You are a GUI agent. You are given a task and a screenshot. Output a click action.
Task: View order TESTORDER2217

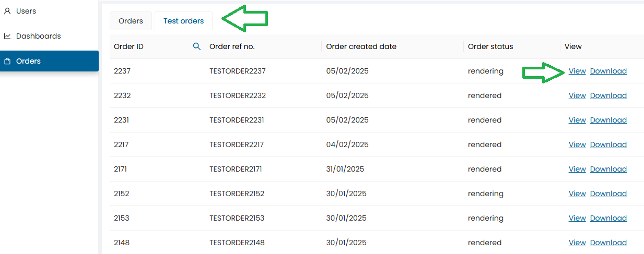[x=577, y=144]
